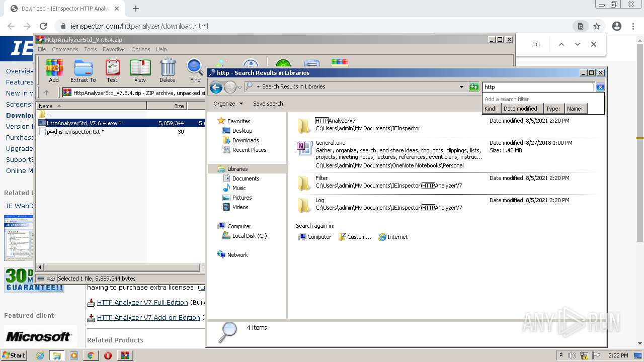Select Downloads under Favorites
The image size is (644, 362).
point(246,140)
